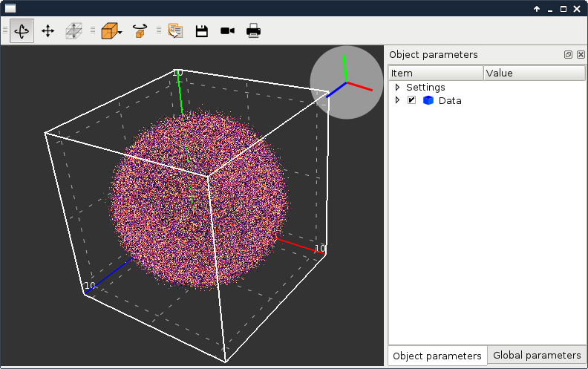Image resolution: width=588 pixels, height=369 pixels.
Task: Click the video camera record icon
Action: (x=227, y=31)
